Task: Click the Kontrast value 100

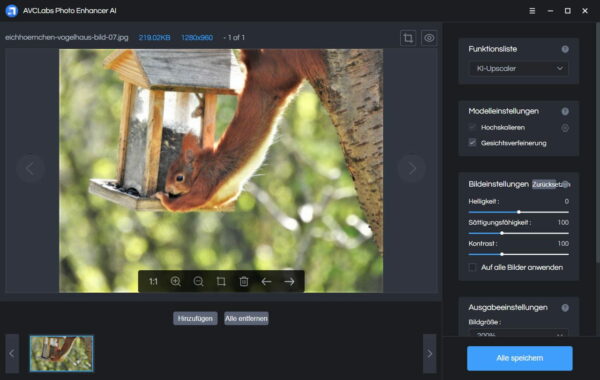Action: pos(563,243)
